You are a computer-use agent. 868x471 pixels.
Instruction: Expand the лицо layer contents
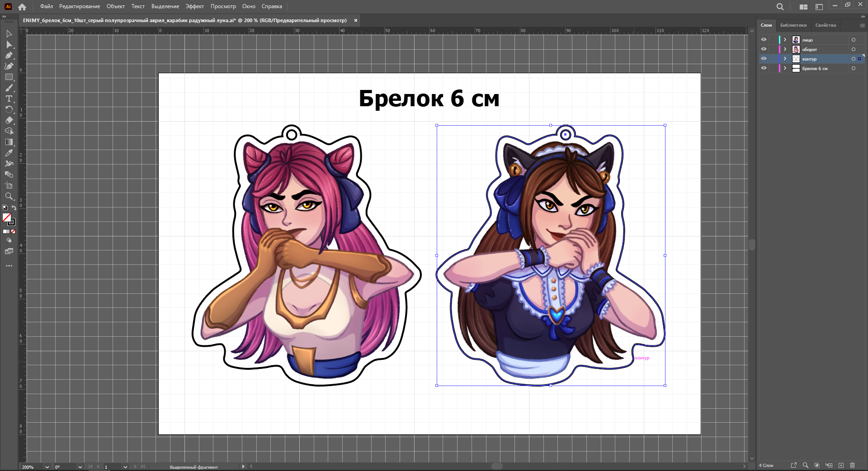785,40
